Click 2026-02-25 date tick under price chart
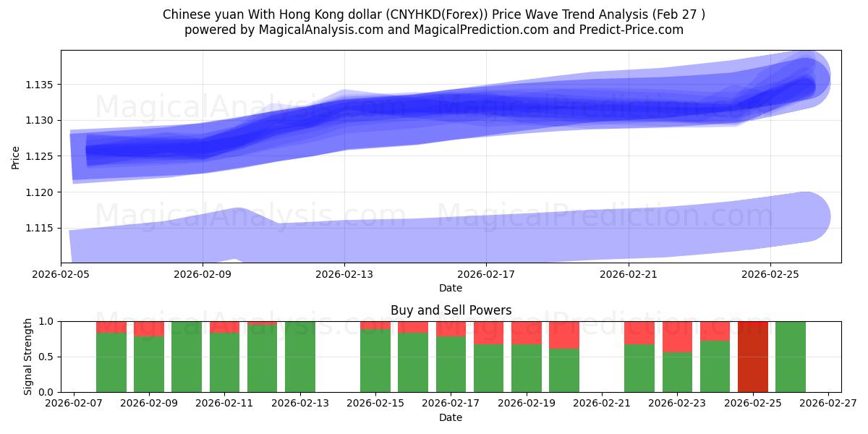This screenshot has width=868, height=434. coord(770,274)
